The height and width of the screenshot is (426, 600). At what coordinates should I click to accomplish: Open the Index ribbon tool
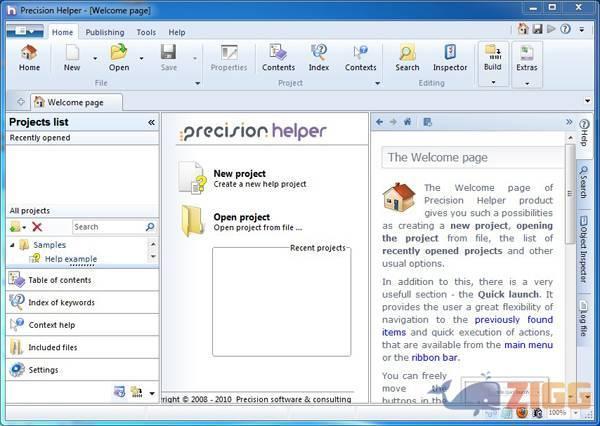(x=319, y=58)
